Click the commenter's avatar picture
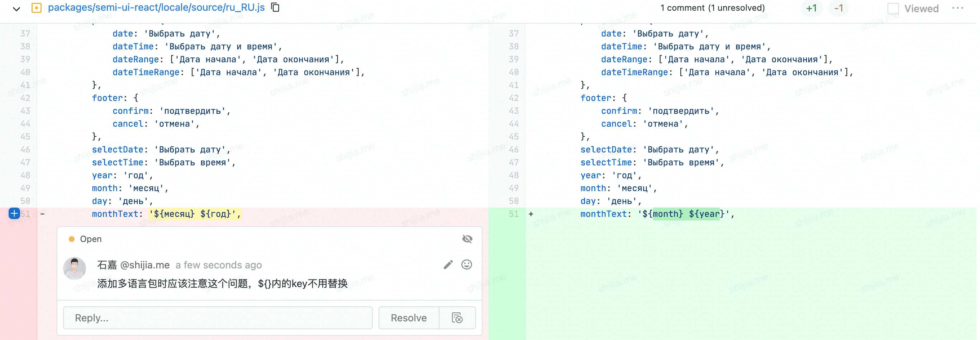Image resolution: width=980 pixels, height=340 pixels. [75, 268]
